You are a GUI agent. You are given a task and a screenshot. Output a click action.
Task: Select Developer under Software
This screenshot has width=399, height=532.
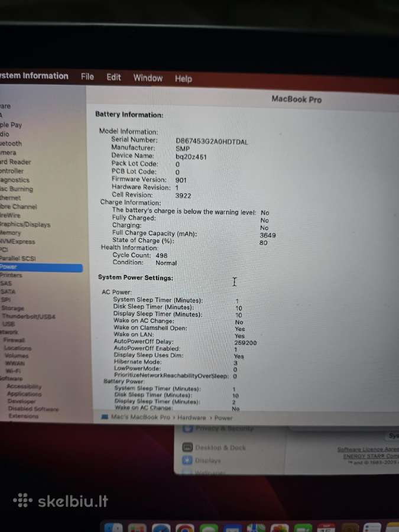pos(21,401)
